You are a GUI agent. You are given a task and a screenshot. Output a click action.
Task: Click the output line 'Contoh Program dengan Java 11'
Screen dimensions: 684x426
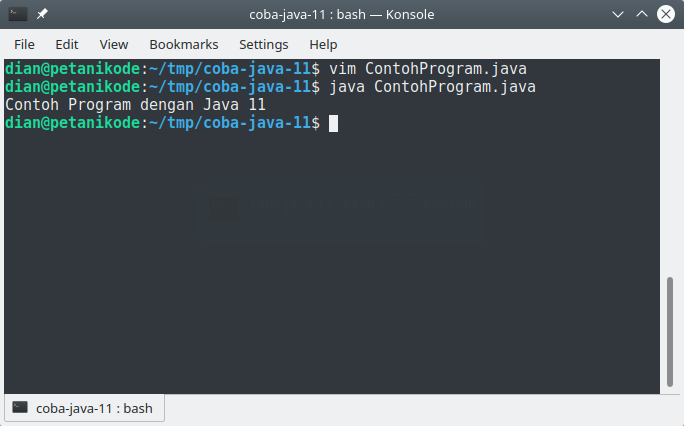point(135,105)
